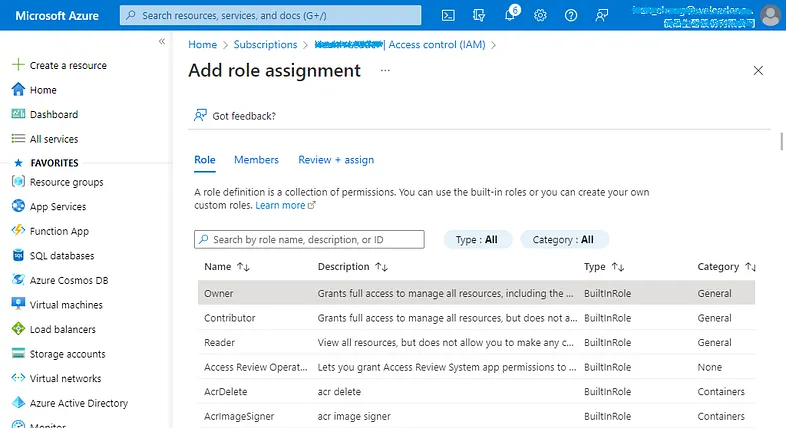Sort roles by Category column

coord(726,267)
